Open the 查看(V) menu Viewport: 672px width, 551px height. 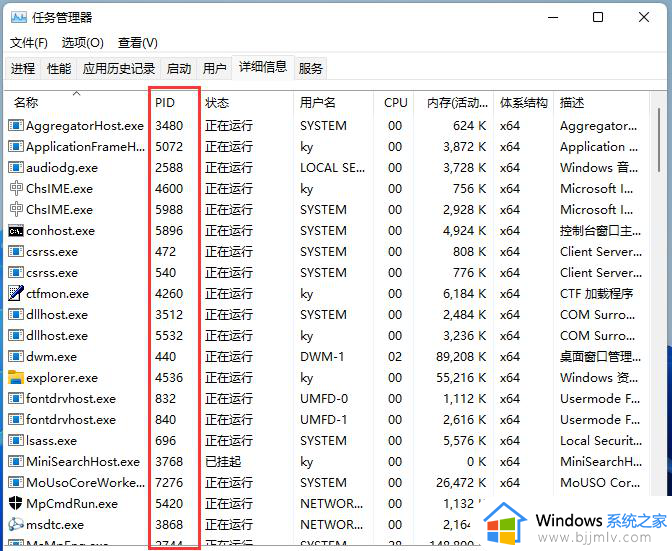[138, 43]
